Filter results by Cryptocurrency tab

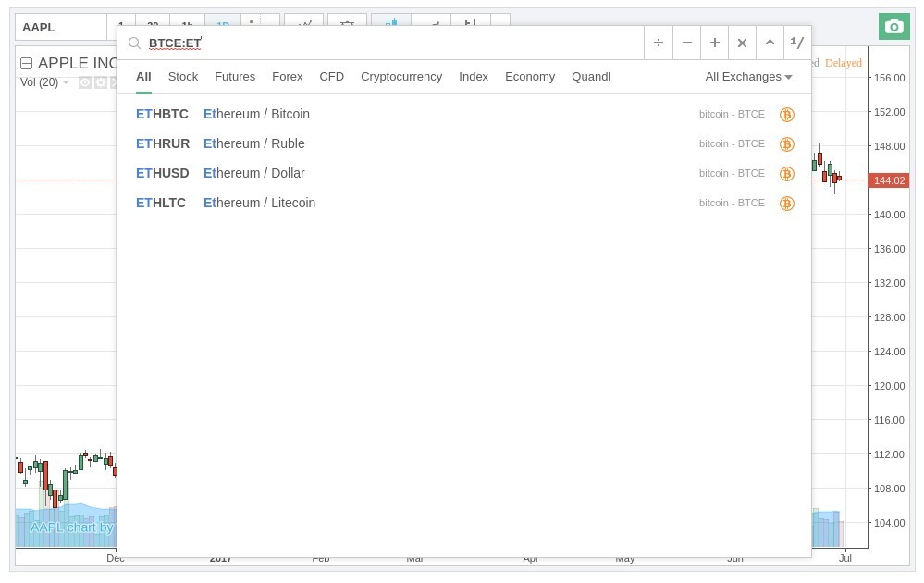(401, 77)
